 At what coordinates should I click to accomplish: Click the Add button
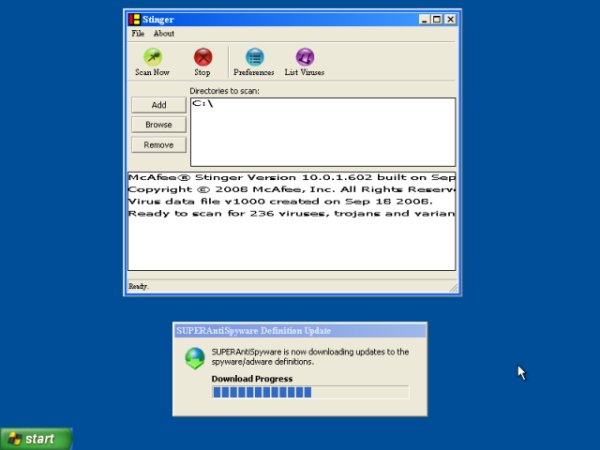(159, 105)
